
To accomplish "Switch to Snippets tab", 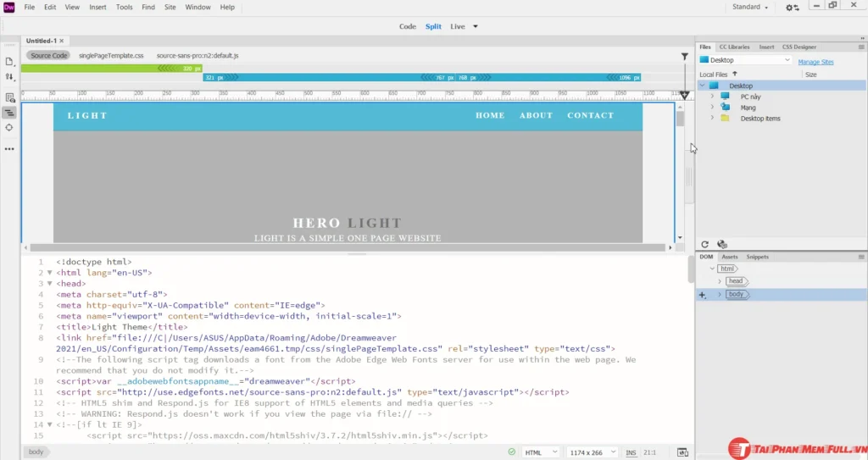I will [757, 257].
